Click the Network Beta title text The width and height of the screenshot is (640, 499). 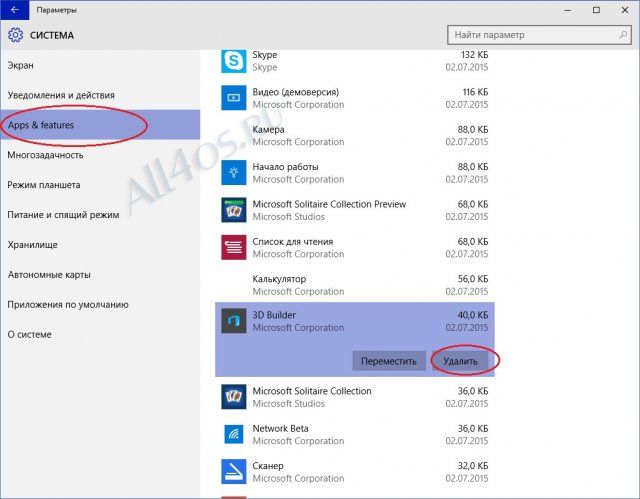(x=280, y=428)
